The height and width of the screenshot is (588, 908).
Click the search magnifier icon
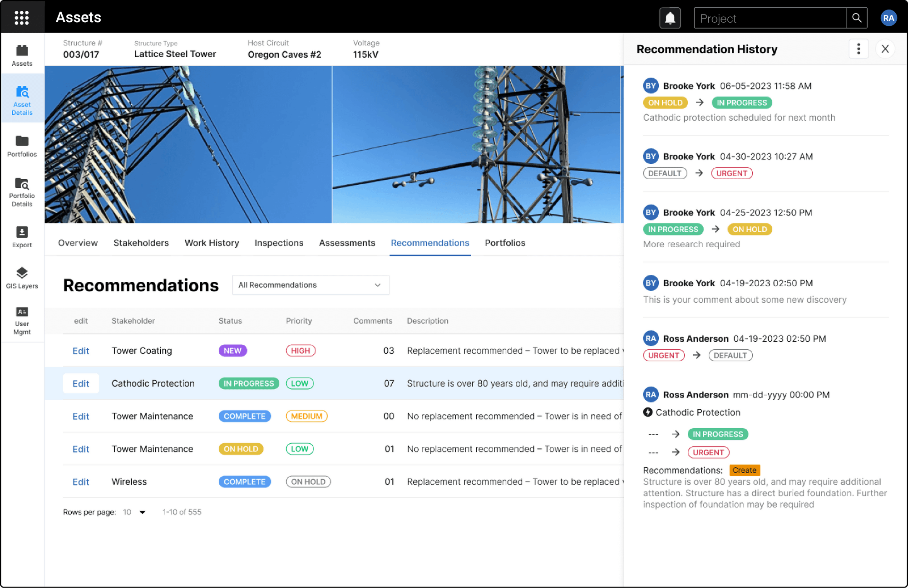click(857, 18)
